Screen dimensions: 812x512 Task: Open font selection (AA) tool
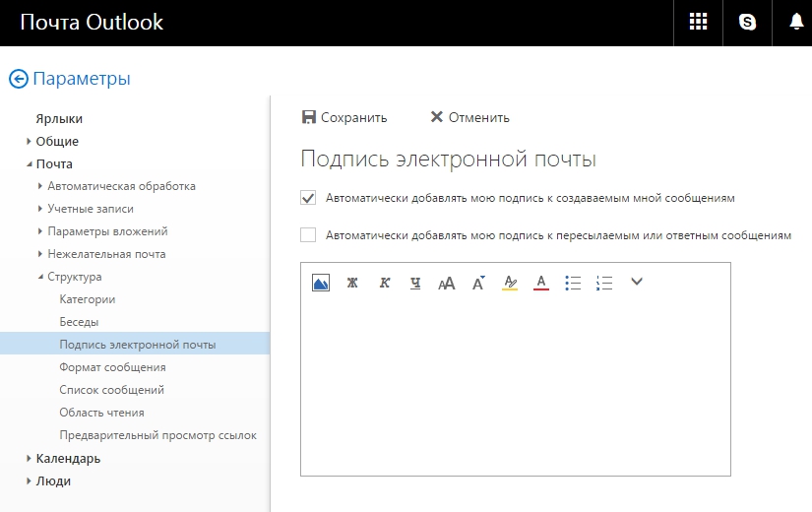(x=447, y=284)
